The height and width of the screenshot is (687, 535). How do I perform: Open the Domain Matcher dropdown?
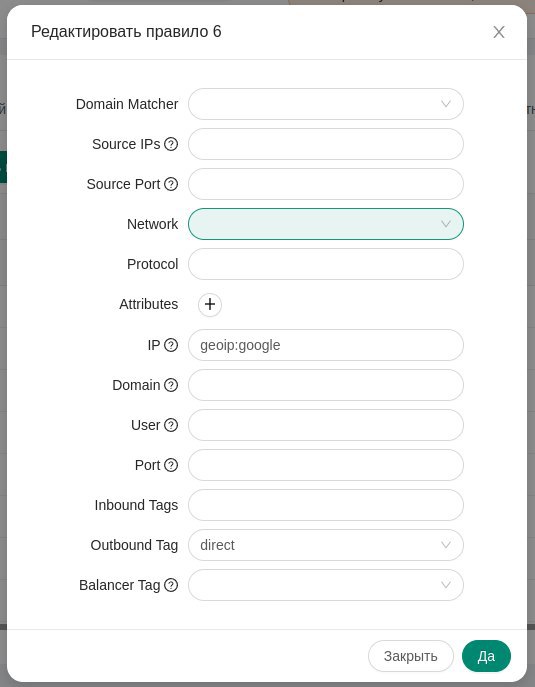pyautogui.click(x=326, y=104)
